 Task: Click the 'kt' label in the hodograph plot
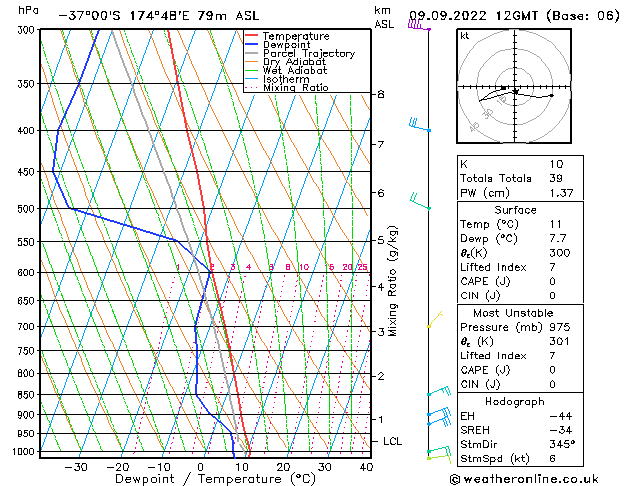click(465, 36)
